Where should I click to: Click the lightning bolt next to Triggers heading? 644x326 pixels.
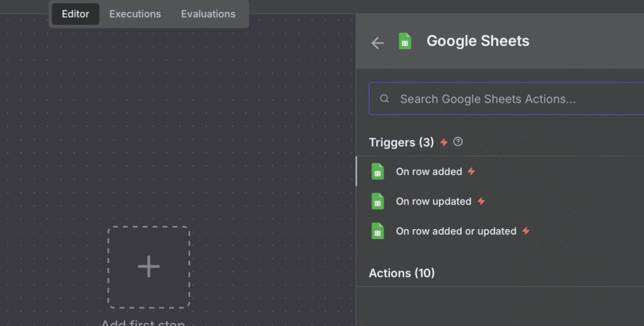(444, 143)
